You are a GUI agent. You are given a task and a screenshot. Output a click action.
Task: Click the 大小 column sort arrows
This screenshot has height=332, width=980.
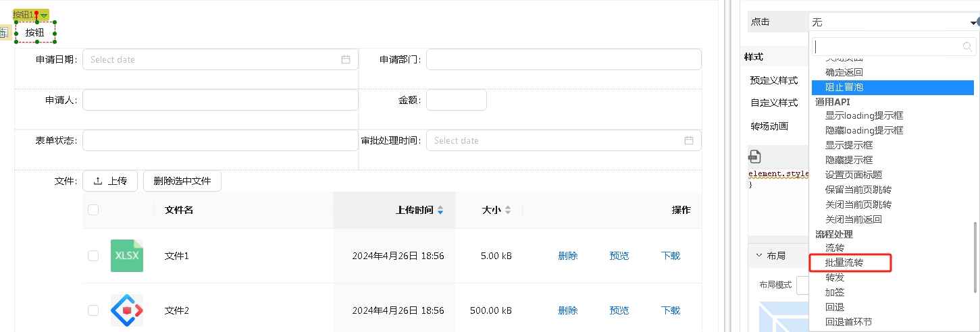(x=508, y=210)
